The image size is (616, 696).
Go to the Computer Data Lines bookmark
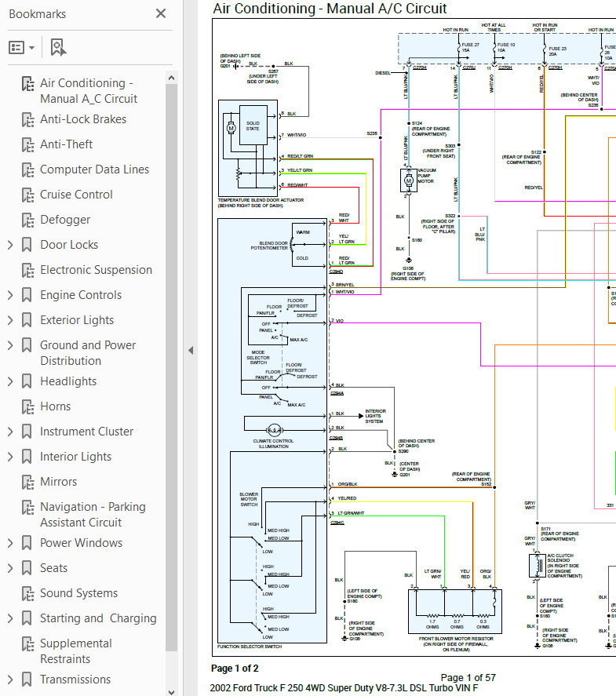(94, 169)
